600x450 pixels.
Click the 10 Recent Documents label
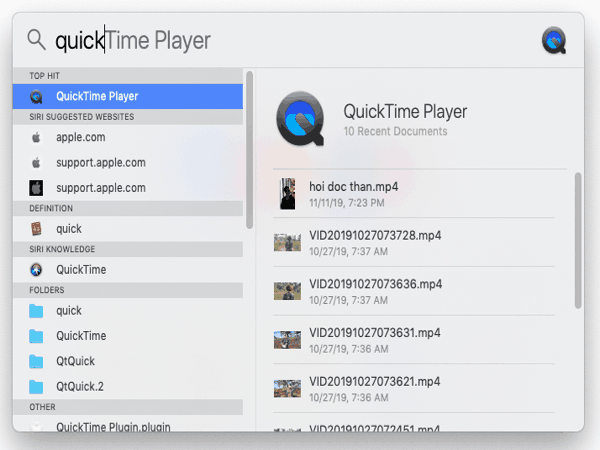(395, 131)
